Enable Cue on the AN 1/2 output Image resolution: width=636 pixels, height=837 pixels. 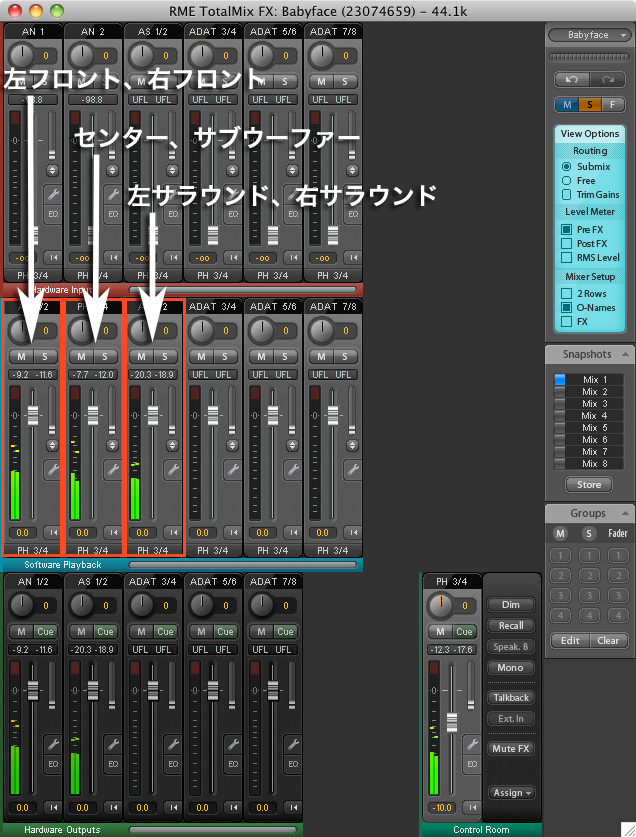tap(45, 631)
